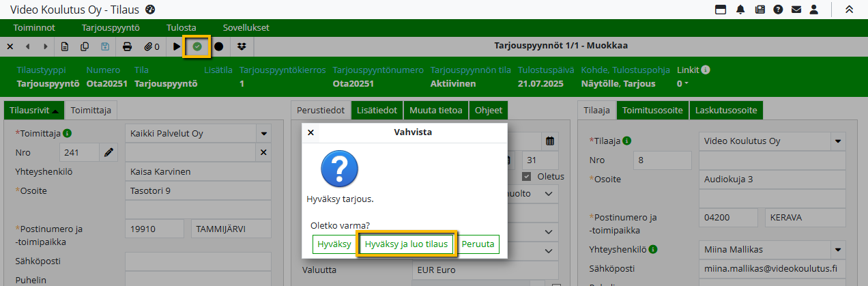Click the envelope messages icon at top right
The height and width of the screenshot is (286, 868).
pos(796,10)
